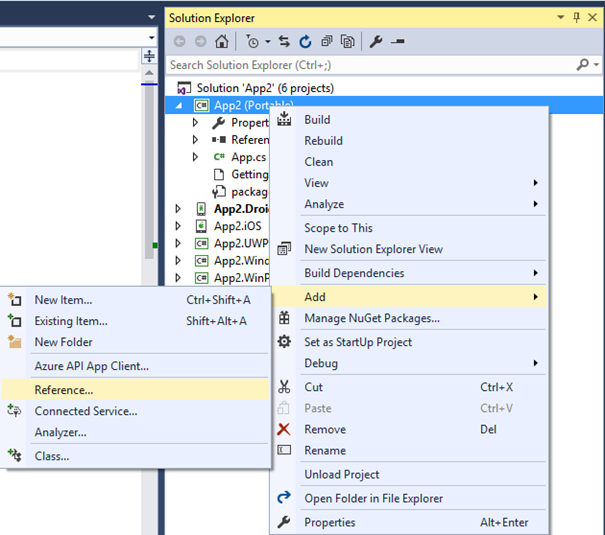Click the New Solution Explorer View icon
605x535 pixels.
[284, 249]
